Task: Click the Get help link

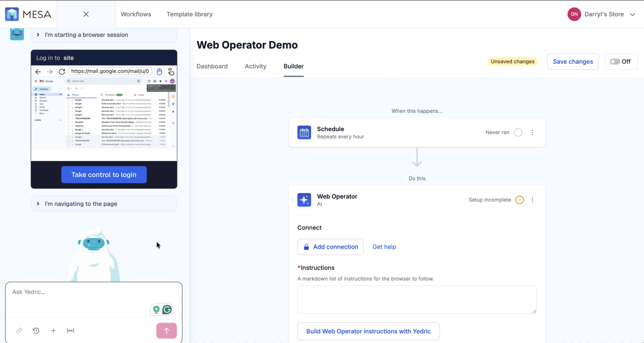Action: point(384,247)
